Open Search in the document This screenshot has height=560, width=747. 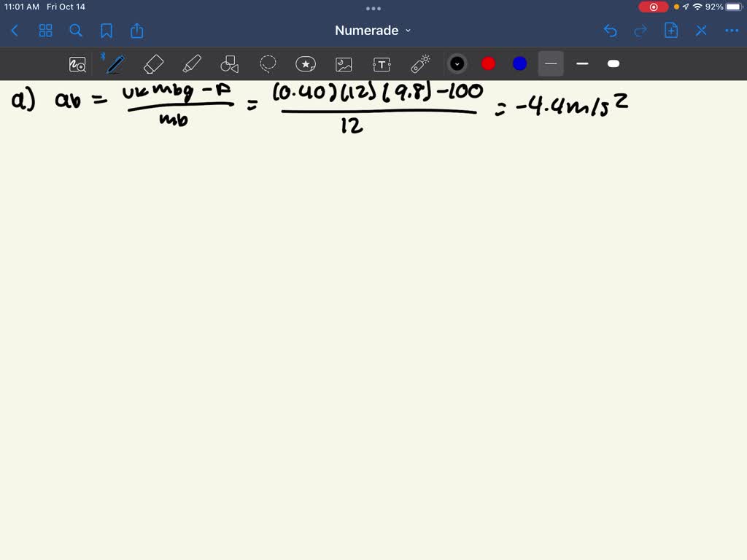tap(76, 31)
